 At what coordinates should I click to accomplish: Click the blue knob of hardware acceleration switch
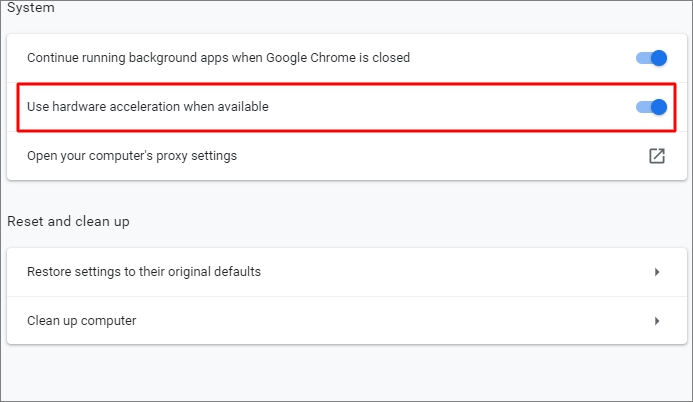[658, 107]
